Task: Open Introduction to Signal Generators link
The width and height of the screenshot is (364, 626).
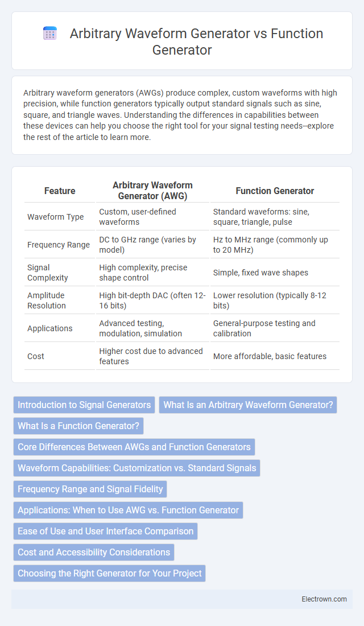Action: [84, 405]
